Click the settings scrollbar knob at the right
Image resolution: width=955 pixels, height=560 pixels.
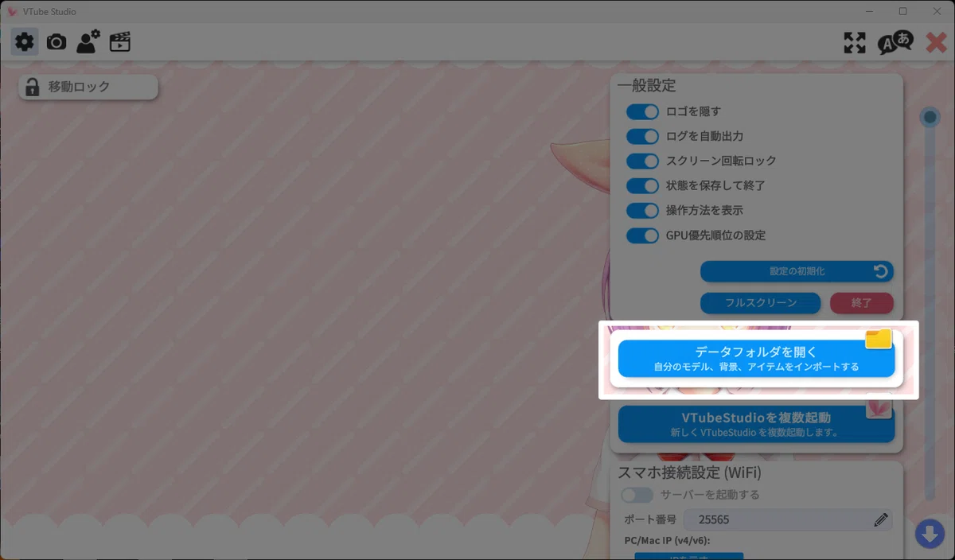click(x=930, y=118)
